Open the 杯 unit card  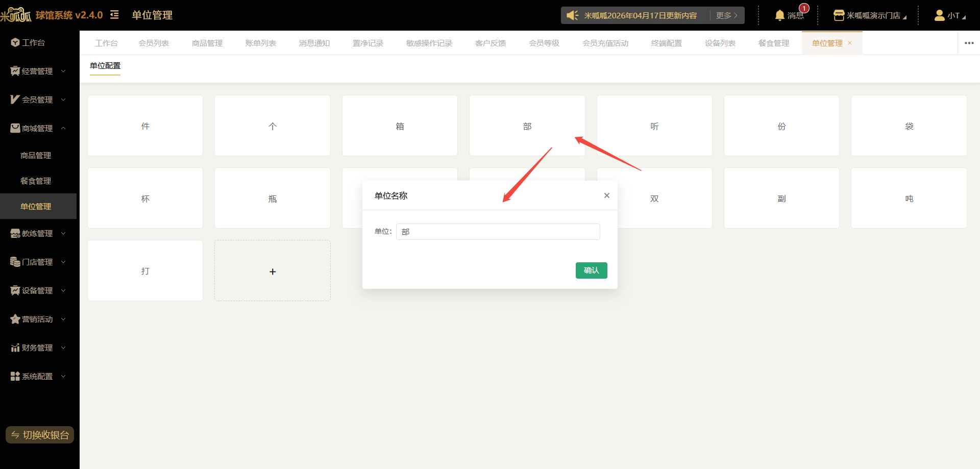click(145, 198)
